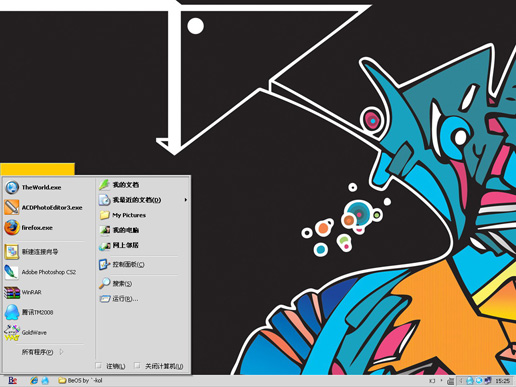Click the 关闭计算机(U) button label
516x387 pixels.
(164, 366)
